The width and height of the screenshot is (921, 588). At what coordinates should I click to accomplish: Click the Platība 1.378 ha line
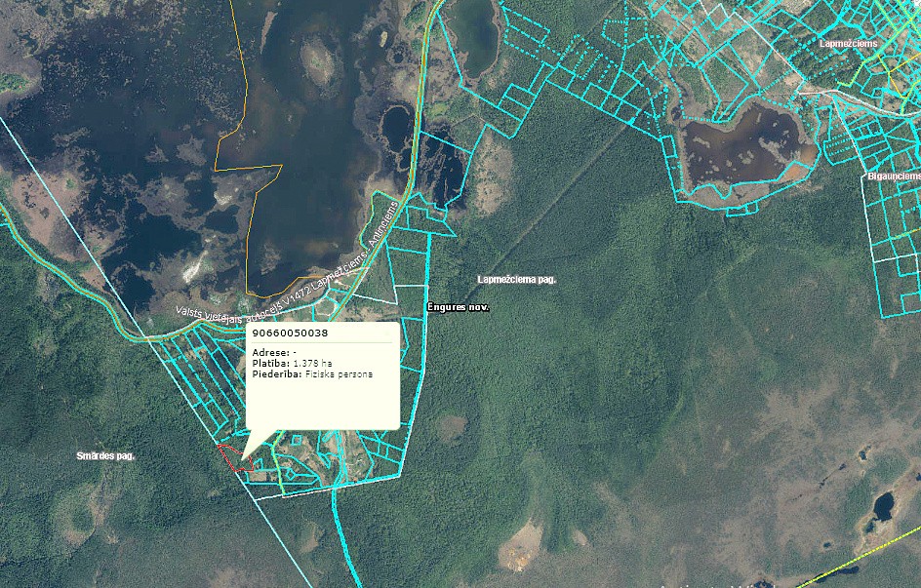(292, 363)
